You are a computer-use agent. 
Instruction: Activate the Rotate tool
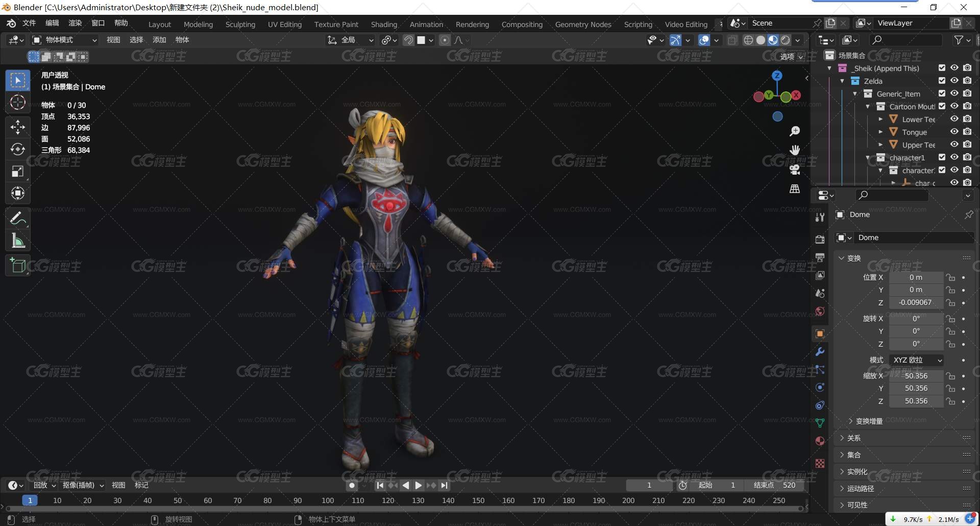[x=18, y=149]
